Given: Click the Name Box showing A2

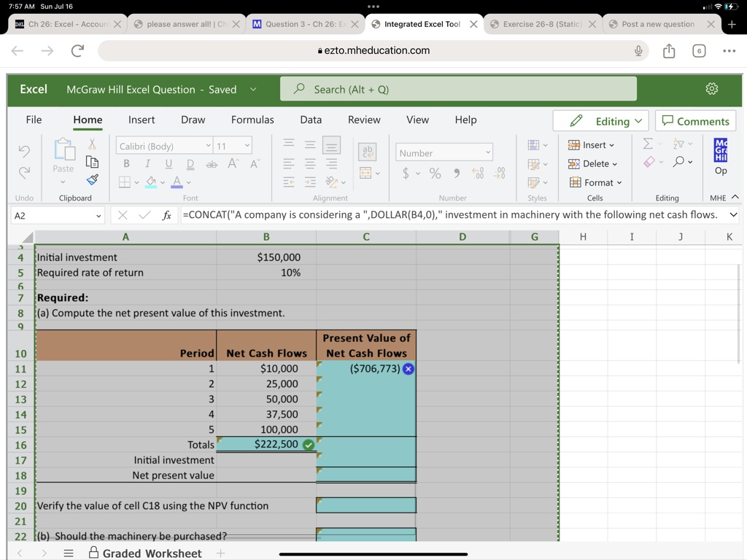Looking at the screenshot, I should (x=58, y=216).
